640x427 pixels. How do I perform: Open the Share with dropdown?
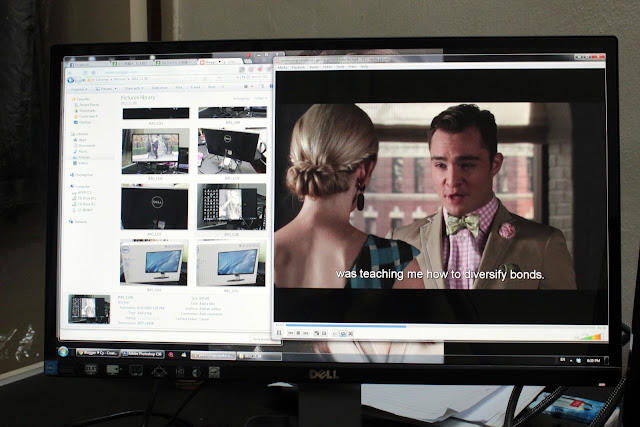click(x=134, y=88)
